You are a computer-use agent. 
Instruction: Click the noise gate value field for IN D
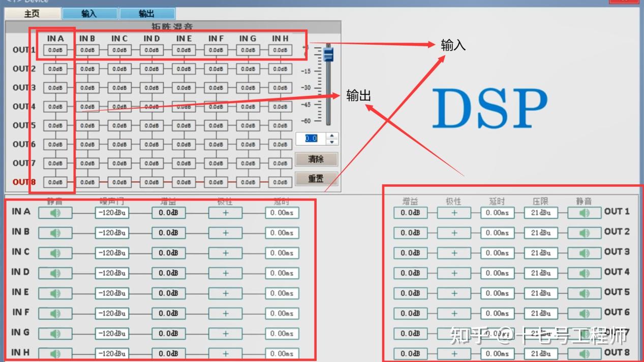tap(112, 273)
